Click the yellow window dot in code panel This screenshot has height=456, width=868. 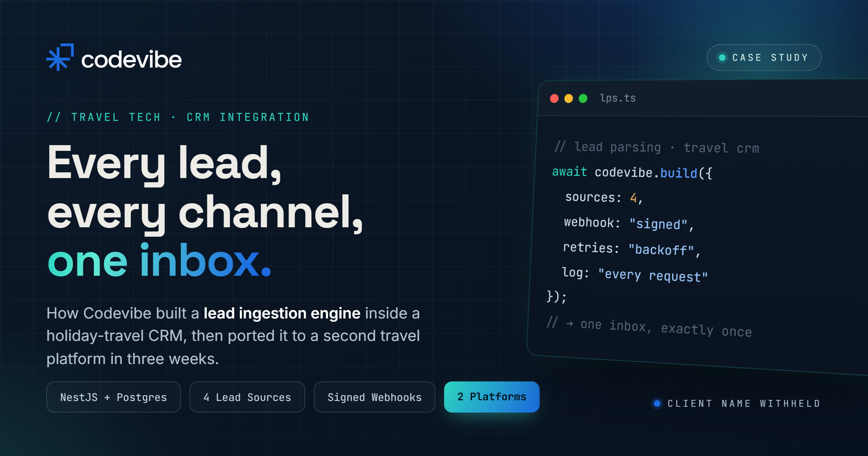569,98
